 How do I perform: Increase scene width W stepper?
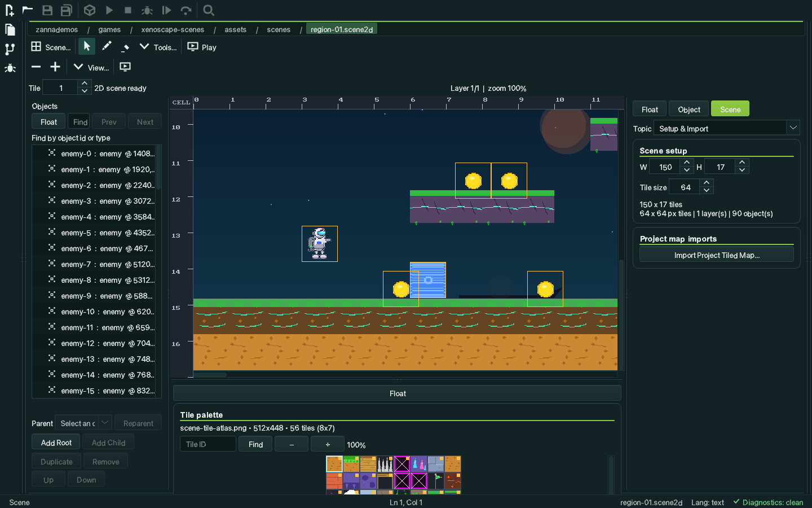pyautogui.click(x=686, y=163)
